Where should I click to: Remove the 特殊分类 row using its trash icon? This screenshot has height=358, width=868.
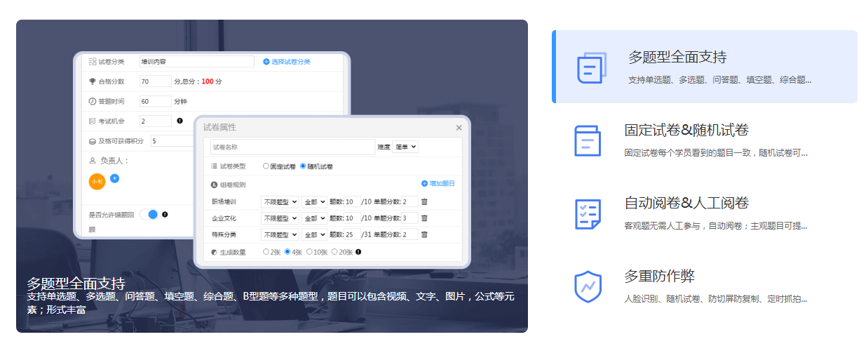click(x=424, y=235)
